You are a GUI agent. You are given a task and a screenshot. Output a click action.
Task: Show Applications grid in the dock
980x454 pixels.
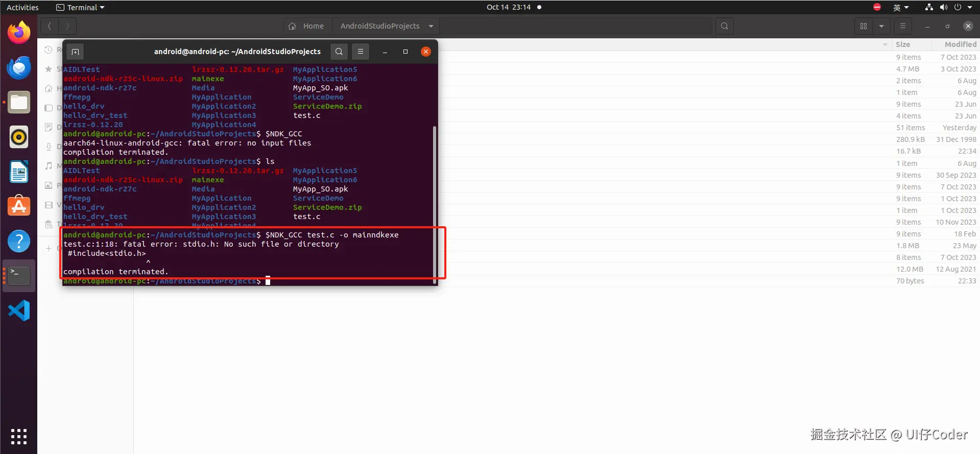19,437
